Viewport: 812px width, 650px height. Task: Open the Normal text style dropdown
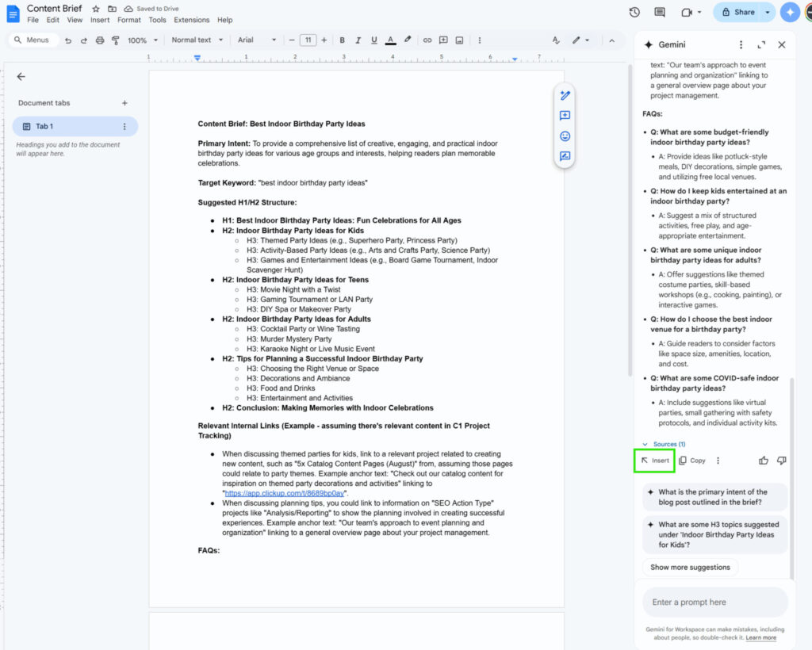(x=196, y=40)
